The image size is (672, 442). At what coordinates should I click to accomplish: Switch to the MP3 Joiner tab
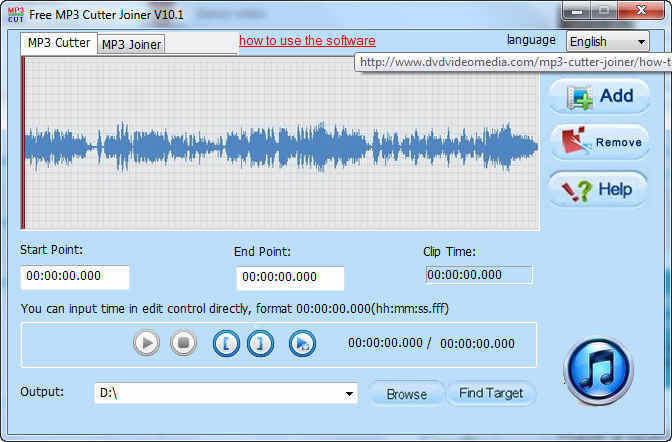tap(131, 45)
